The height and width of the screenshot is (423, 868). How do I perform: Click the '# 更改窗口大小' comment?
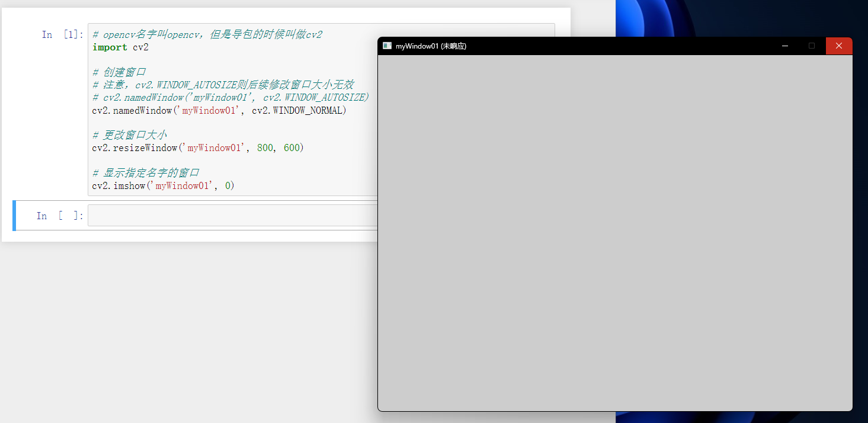(130, 135)
